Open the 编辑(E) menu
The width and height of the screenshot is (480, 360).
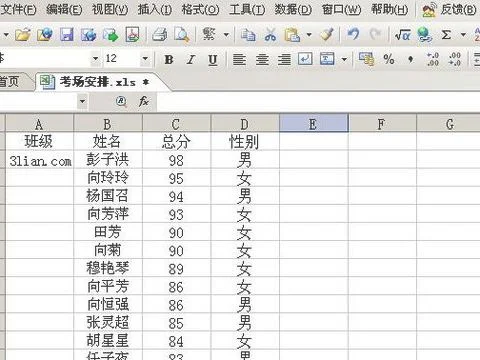pyautogui.click(x=64, y=9)
